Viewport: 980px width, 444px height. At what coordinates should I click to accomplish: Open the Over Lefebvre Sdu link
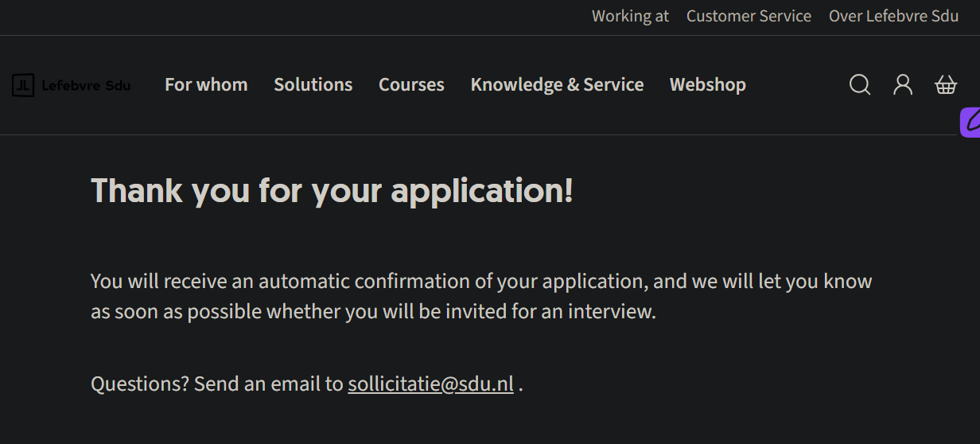tap(893, 16)
